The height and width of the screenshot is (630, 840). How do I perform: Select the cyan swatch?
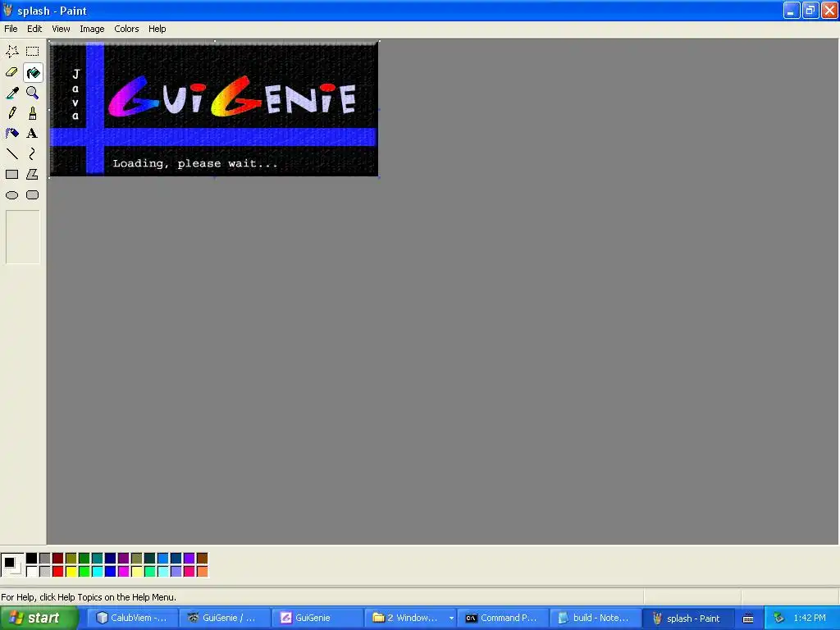[x=98, y=572]
